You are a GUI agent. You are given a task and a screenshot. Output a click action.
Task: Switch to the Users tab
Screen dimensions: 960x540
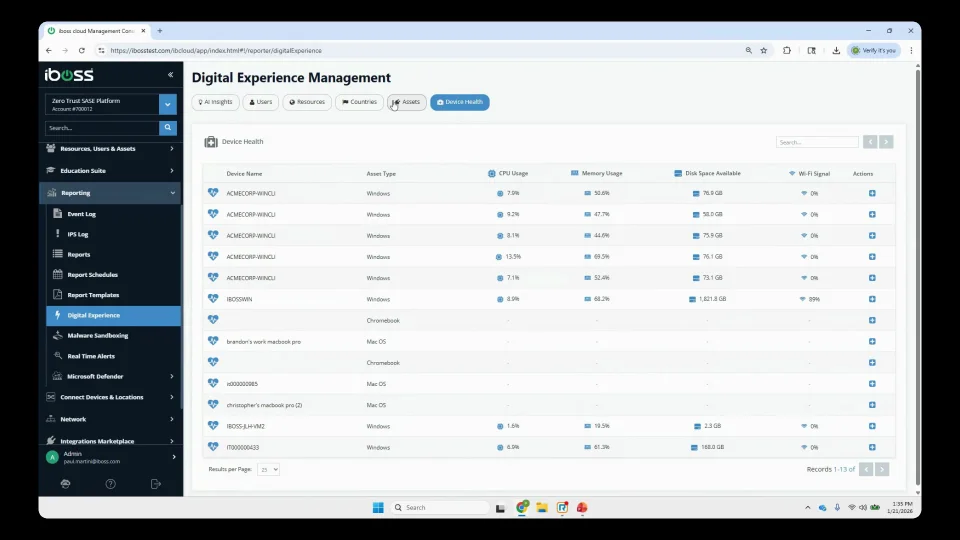[x=261, y=102]
